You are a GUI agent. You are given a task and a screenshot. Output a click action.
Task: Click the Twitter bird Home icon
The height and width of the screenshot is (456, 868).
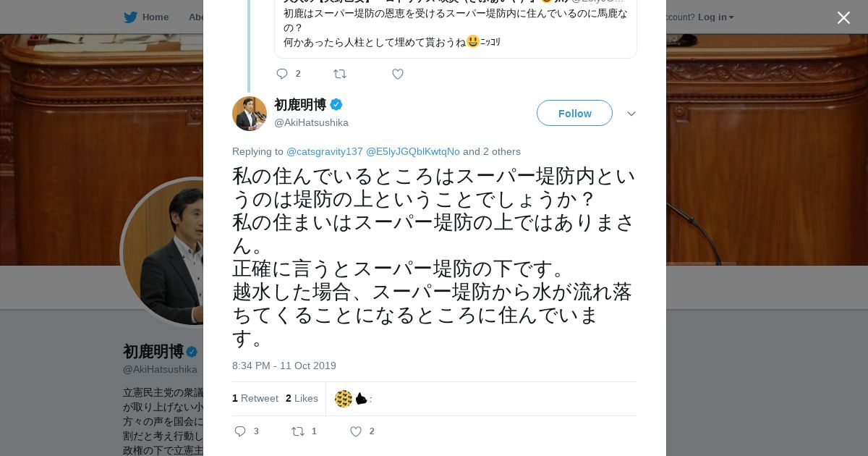[x=130, y=17]
